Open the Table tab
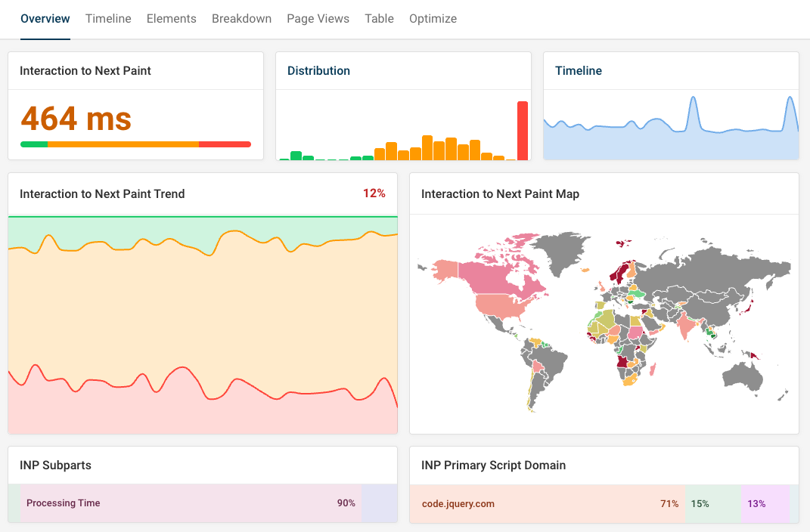 pyautogui.click(x=379, y=18)
